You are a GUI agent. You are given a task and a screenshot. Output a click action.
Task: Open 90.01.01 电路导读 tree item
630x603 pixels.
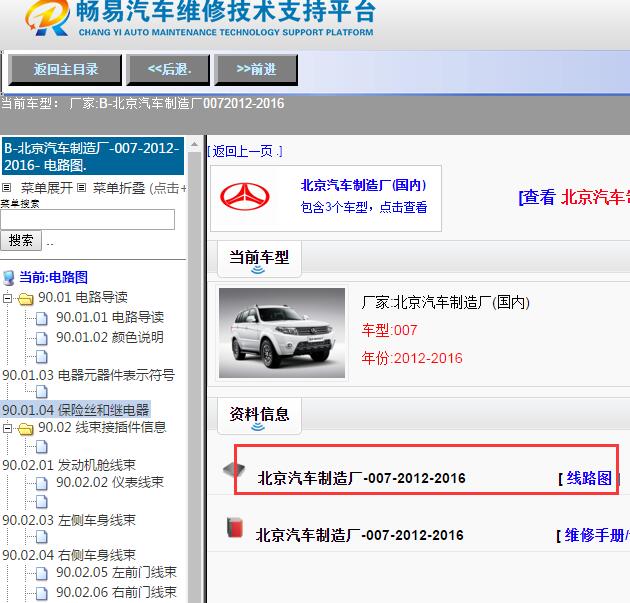point(110,317)
